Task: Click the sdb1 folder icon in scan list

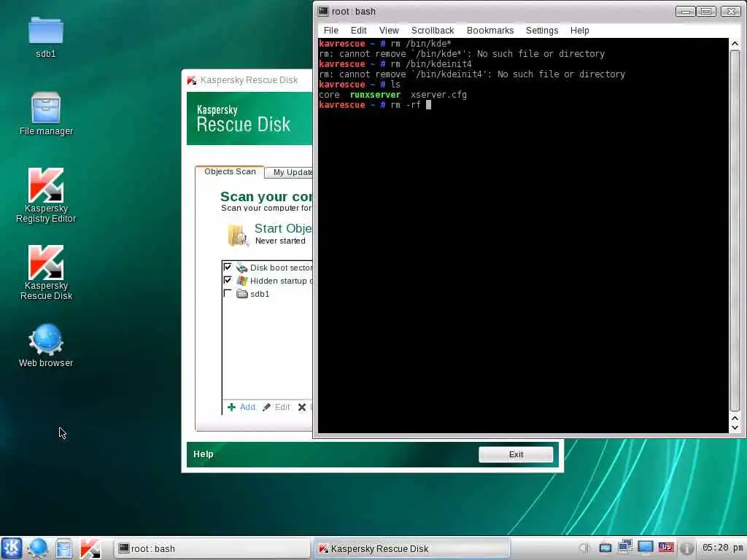Action: [242, 294]
